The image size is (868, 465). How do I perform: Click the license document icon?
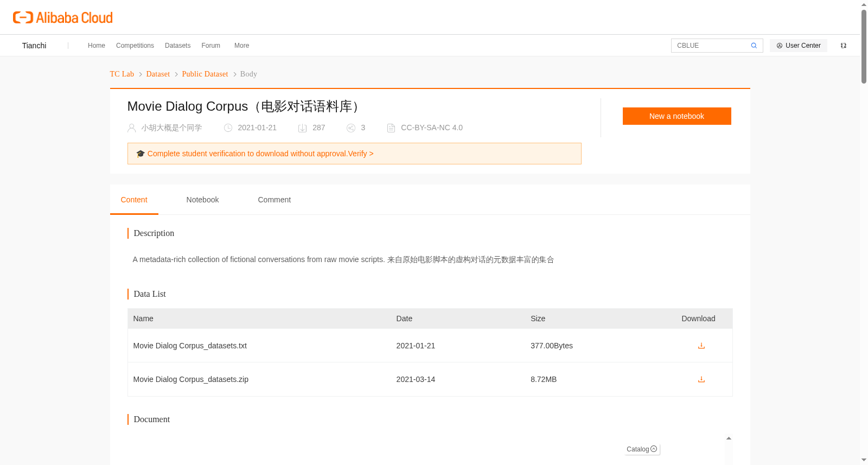click(391, 128)
